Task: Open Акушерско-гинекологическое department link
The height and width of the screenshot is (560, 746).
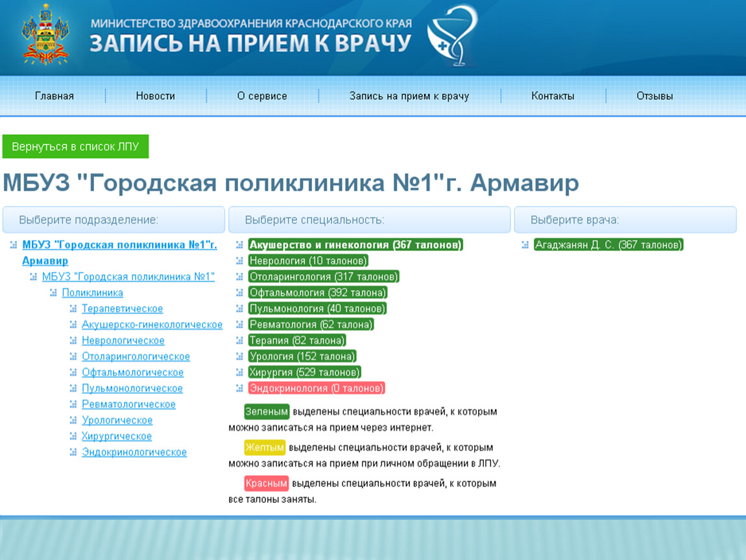Action: point(152,325)
